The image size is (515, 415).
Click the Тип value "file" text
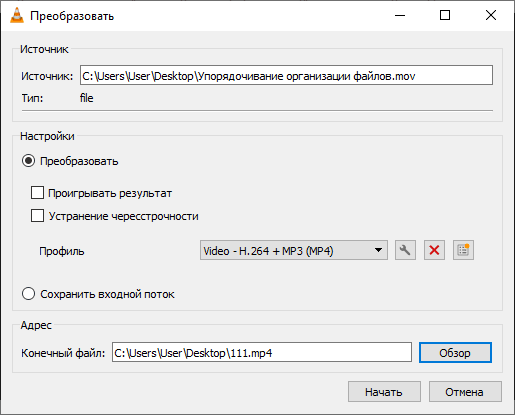(86, 98)
